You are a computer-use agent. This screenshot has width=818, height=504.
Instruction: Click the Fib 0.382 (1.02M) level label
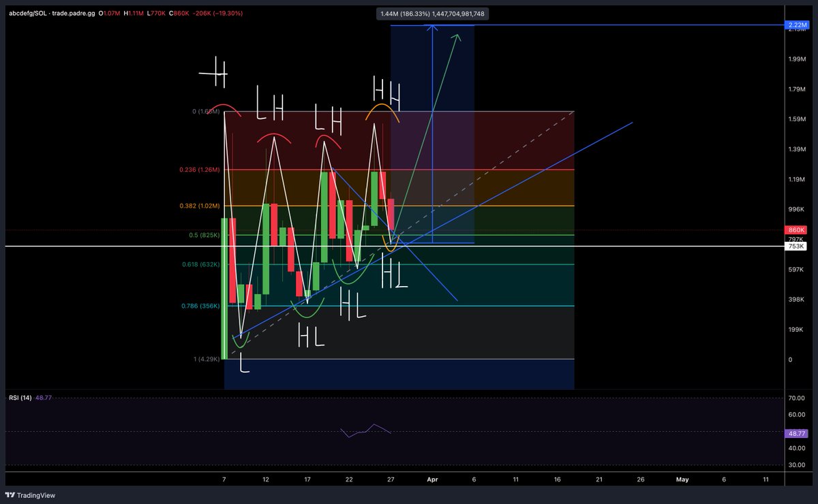199,206
